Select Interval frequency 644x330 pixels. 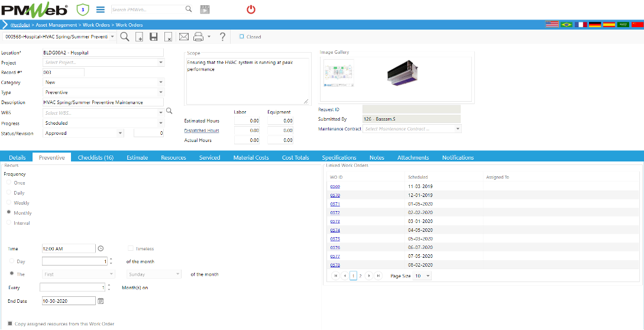pos(9,222)
